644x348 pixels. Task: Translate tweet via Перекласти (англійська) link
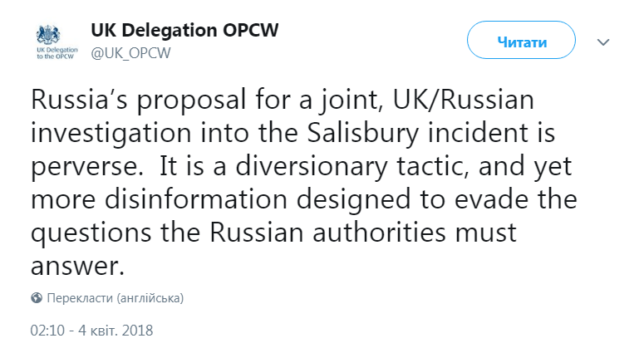[x=116, y=297]
